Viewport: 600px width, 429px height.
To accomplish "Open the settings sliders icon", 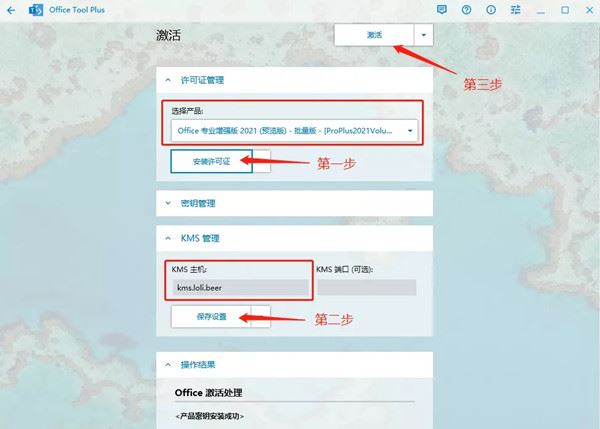I will point(514,10).
